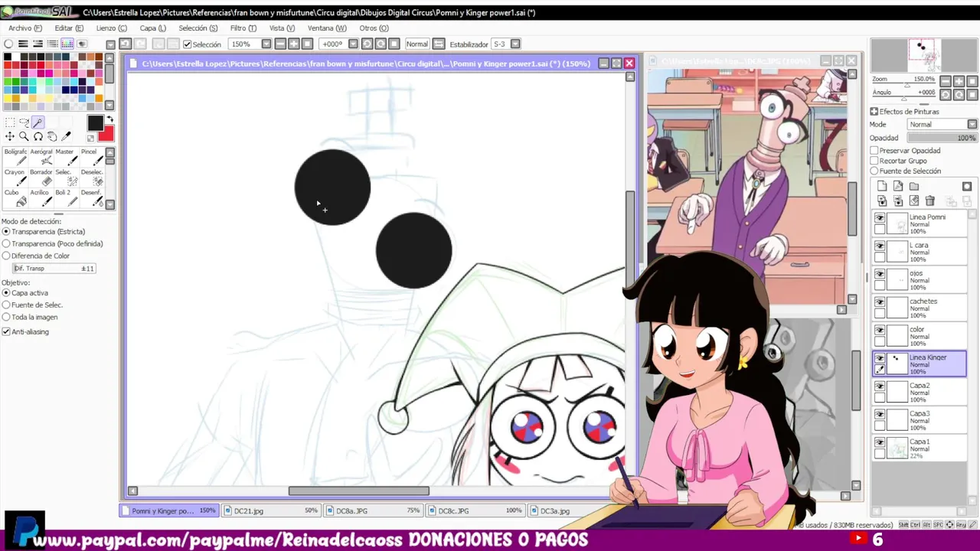Open the Ventana menu
Screen dimensions: 980x551
coord(327,28)
